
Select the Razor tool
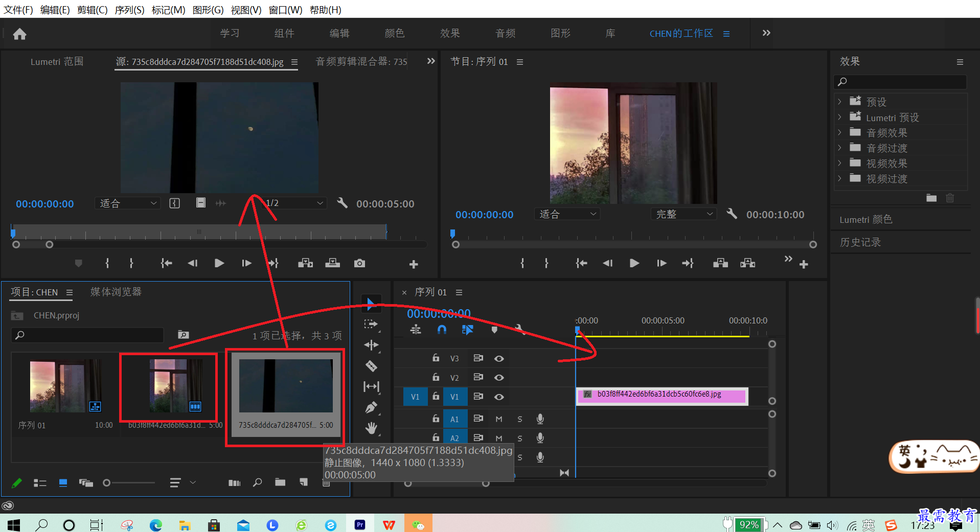point(371,366)
